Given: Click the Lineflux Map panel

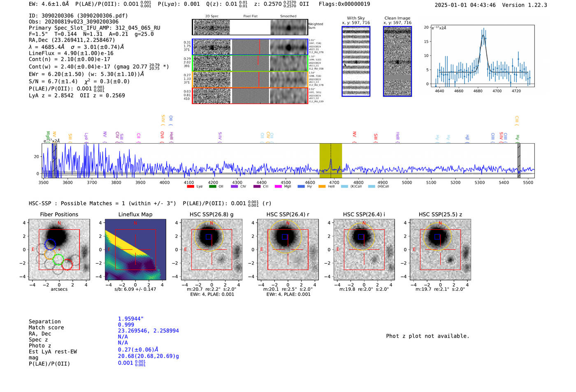Looking at the screenshot, I should (x=135, y=250).
